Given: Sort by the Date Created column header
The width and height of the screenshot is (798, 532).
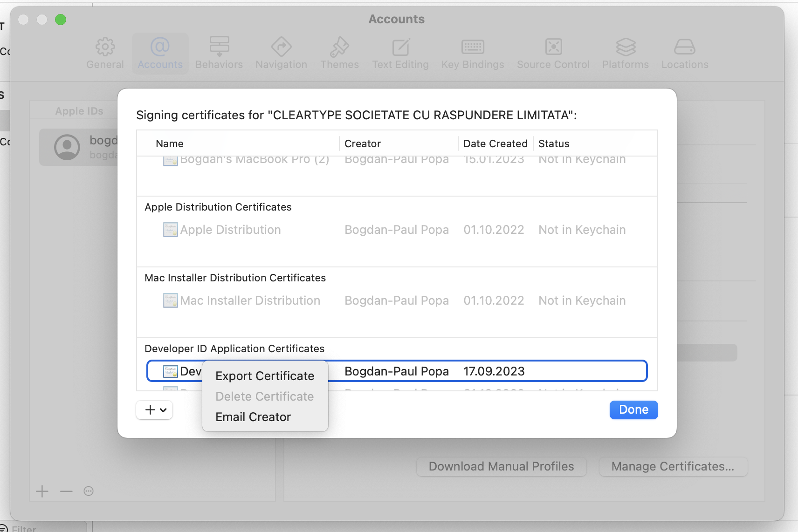Looking at the screenshot, I should pos(495,143).
